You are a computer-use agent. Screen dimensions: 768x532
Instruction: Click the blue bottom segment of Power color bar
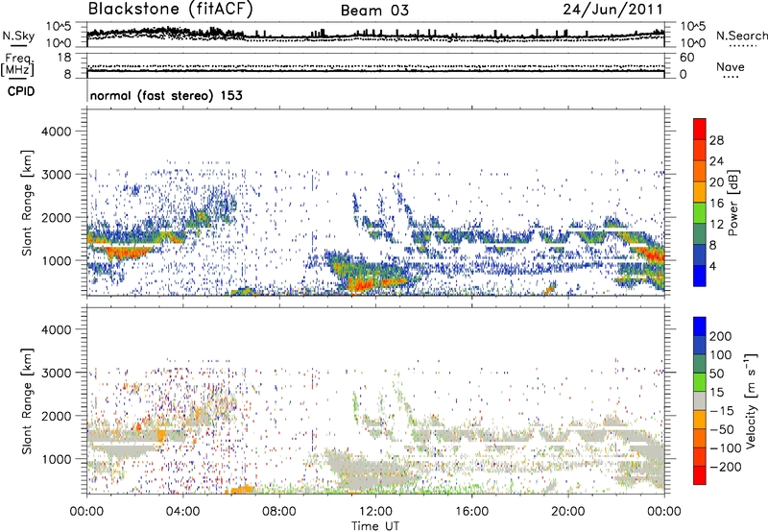(x=700, y=276)
